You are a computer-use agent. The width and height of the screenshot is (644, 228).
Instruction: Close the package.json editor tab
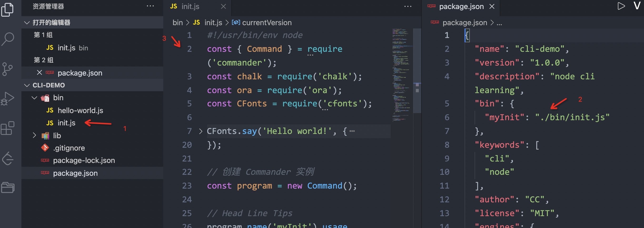coord(492,6)
